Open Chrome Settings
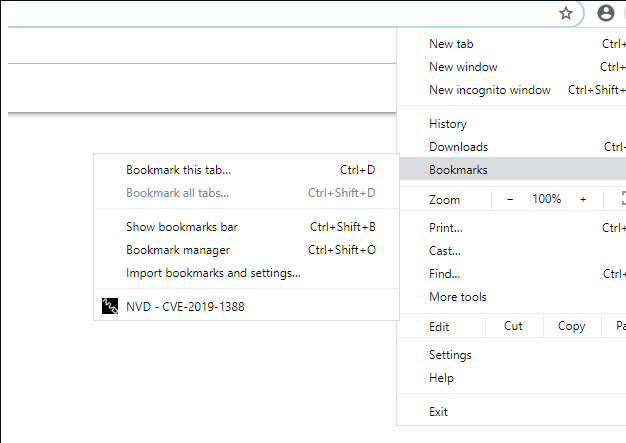The image size is (626, 443). (450, 355)
